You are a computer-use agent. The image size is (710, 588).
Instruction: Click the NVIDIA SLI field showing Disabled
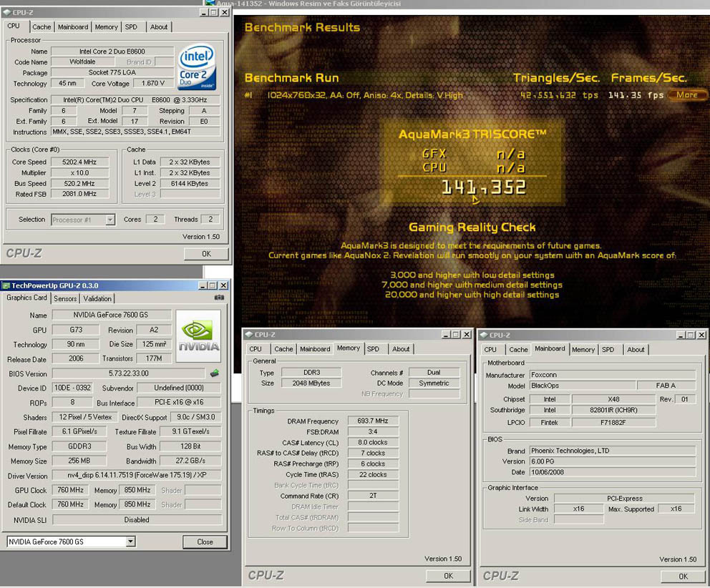(x=137, y=519)
